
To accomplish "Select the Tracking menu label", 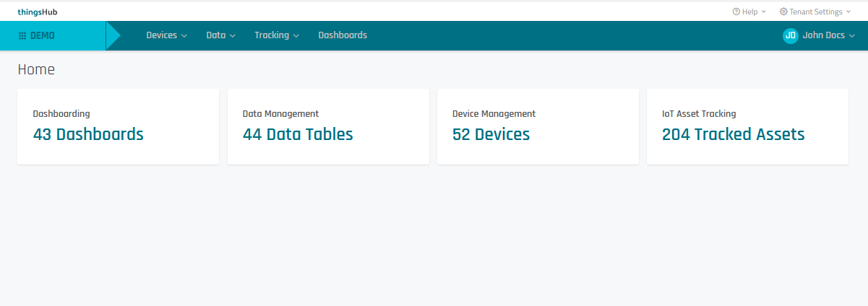I will (x=271, y=35).
